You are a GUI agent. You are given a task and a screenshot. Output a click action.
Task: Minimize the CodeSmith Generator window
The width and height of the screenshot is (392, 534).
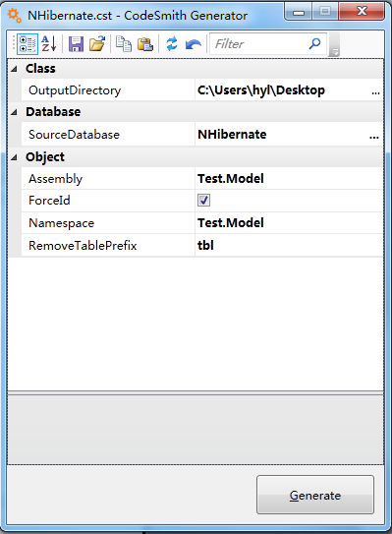point(299,13)
